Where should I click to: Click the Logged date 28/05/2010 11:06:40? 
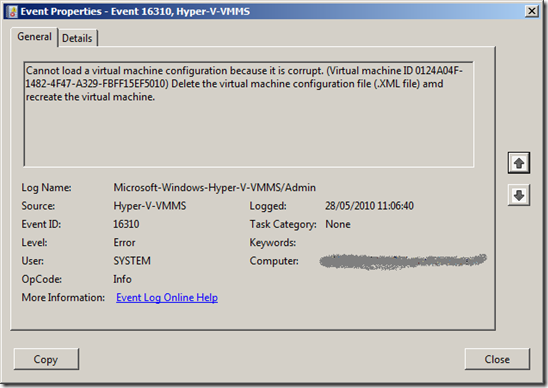369,206
